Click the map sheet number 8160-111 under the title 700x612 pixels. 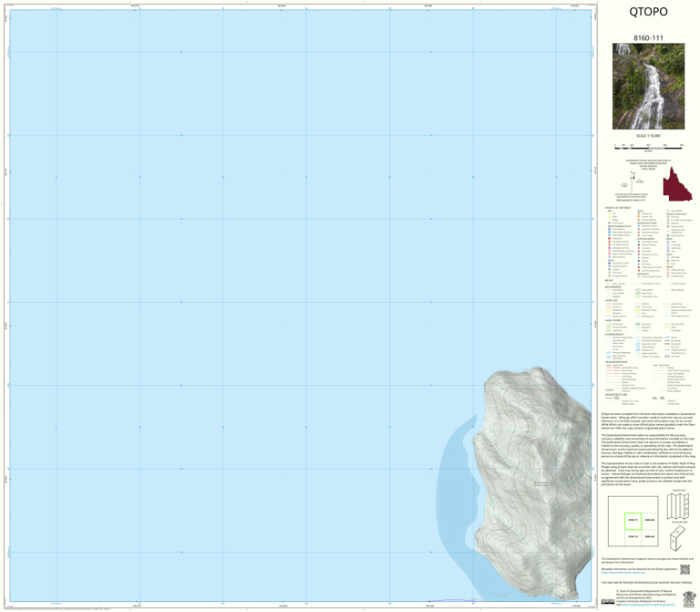point(648,38)
